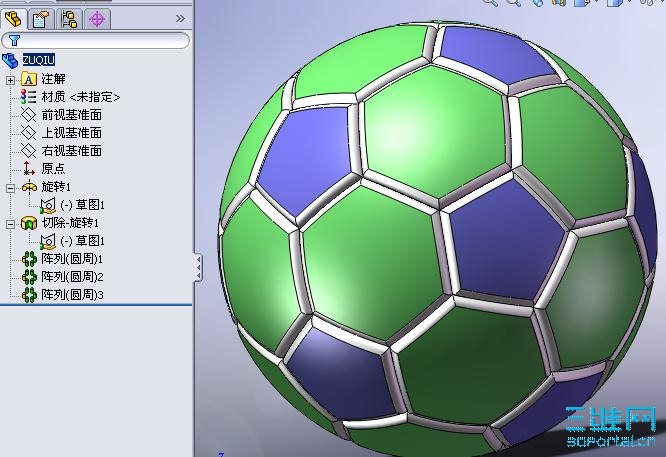
Task: Select the 切除-旋转1 feature
Action: point(70,223)
